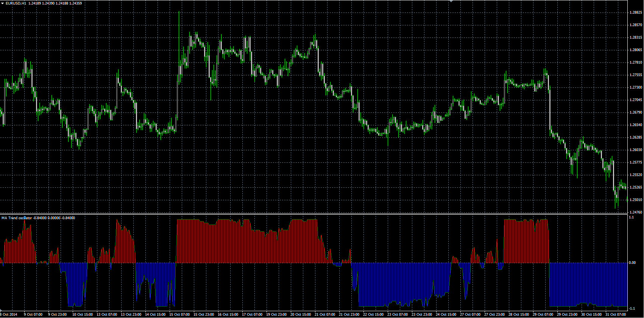644x318 pixels.
Task: Click the 19 Oct 23:00 time label
Action: pyautogui.click(x=276, y=315)
